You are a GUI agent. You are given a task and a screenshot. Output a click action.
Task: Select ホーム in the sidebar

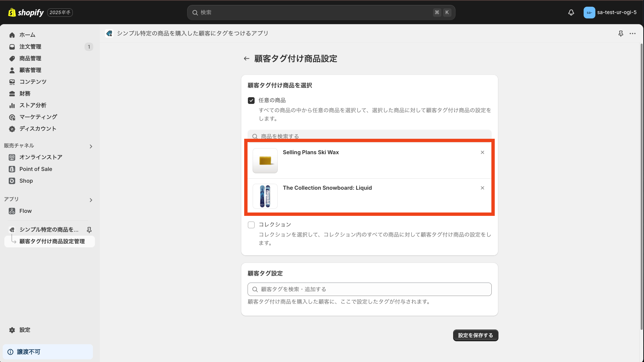coord(28,35)
